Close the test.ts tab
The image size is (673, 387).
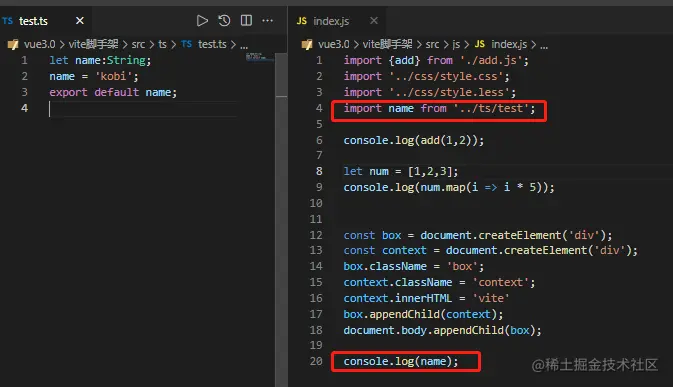tap(80, 21)
